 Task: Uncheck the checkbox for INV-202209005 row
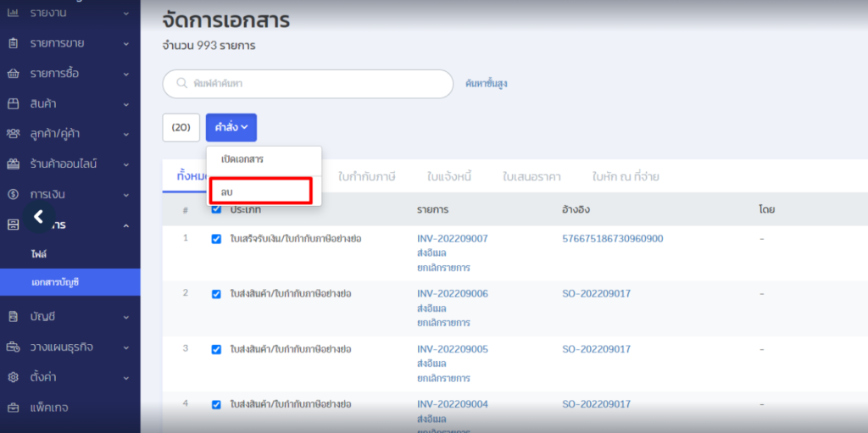pyautogui.click(x=216, y=349)
